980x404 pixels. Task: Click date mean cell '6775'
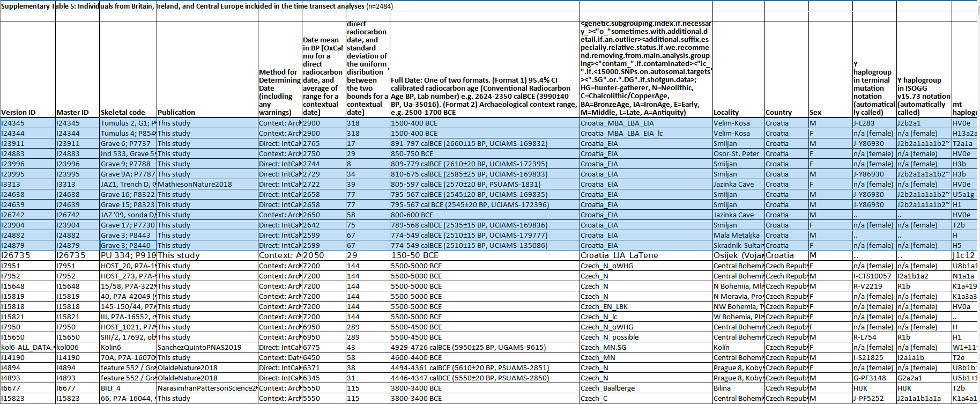tap(324, 348)
